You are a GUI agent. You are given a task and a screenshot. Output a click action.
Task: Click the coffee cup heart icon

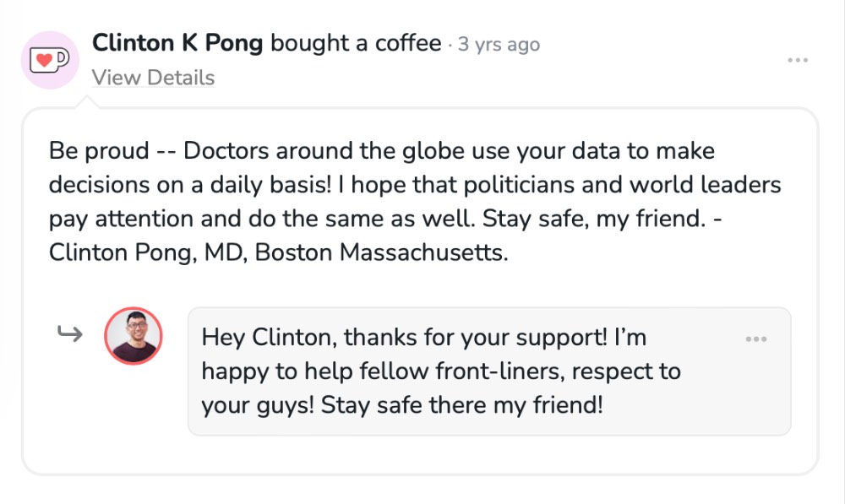(50, 60)
